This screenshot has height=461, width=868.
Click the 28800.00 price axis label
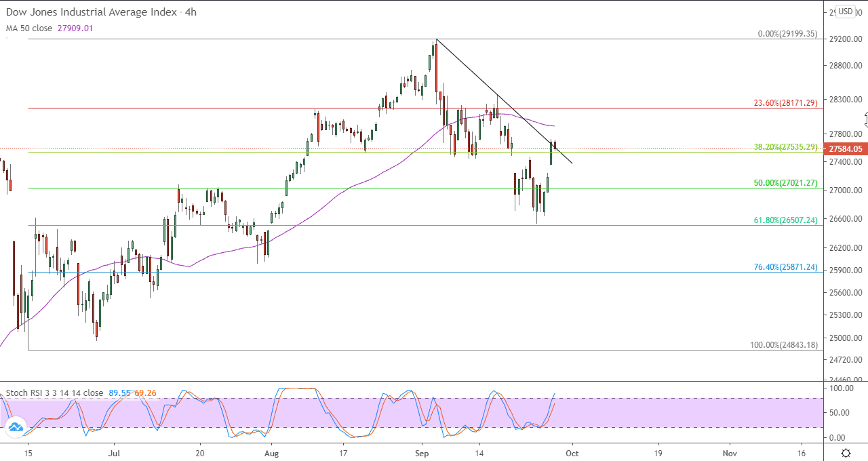pyautogui.click(x=845, y=66)
